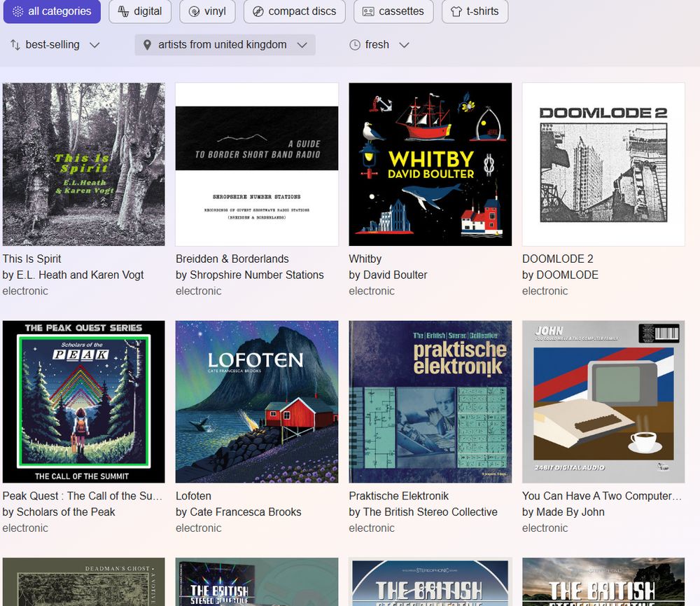
Task: Open the best-selling sort dropdown
Action: [55, 45]
